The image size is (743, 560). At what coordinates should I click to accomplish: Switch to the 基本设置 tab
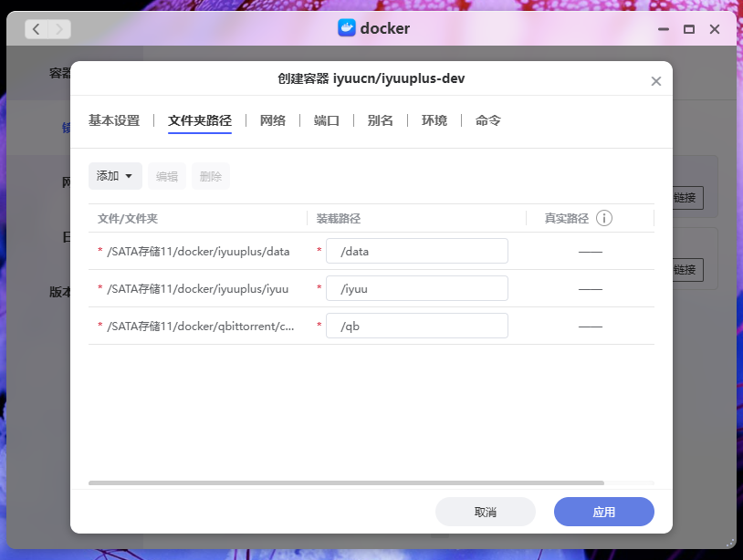point(114,120)
